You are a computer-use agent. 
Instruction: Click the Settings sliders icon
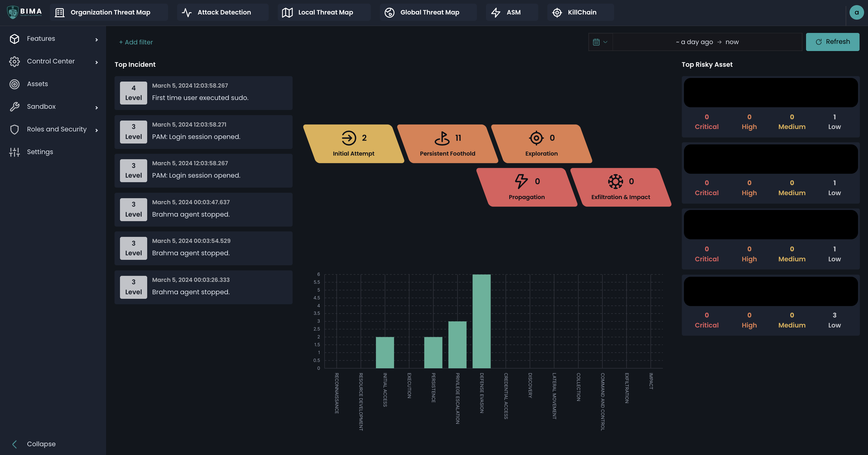tap(15, 152)
